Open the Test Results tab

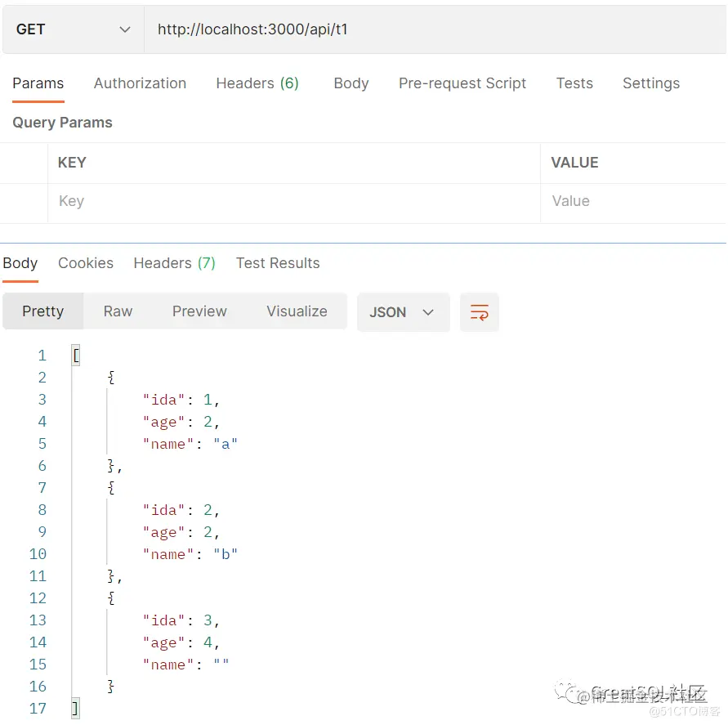pyautogui.click(x=278, y=263)
